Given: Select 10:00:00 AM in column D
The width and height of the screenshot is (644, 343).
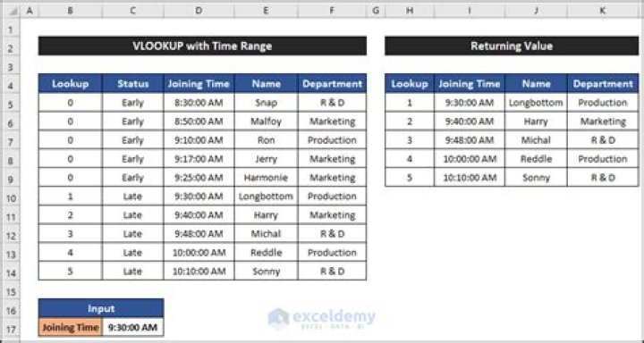Looking at the screenshot, I should [199, 252].
